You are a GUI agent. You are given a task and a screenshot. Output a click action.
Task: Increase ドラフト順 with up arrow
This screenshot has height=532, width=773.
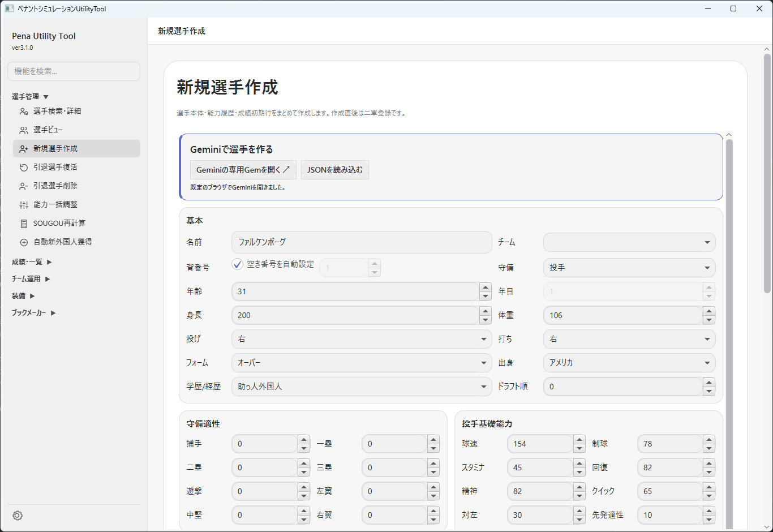709,382
